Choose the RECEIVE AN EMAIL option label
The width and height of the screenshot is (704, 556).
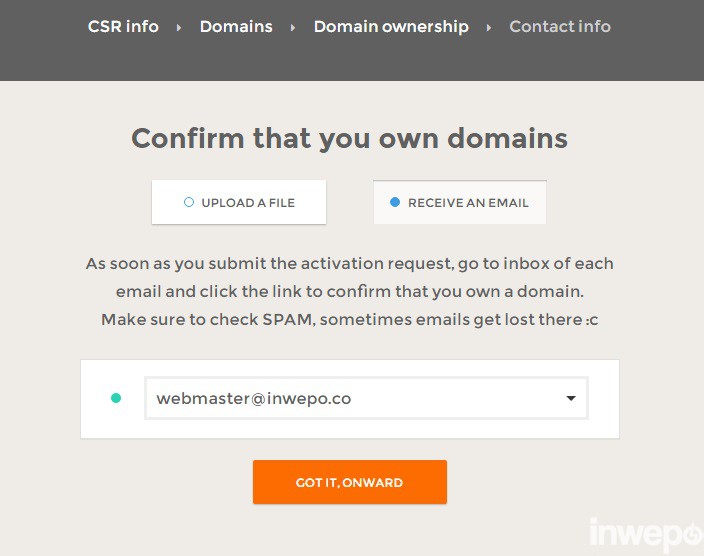(468, 203)
